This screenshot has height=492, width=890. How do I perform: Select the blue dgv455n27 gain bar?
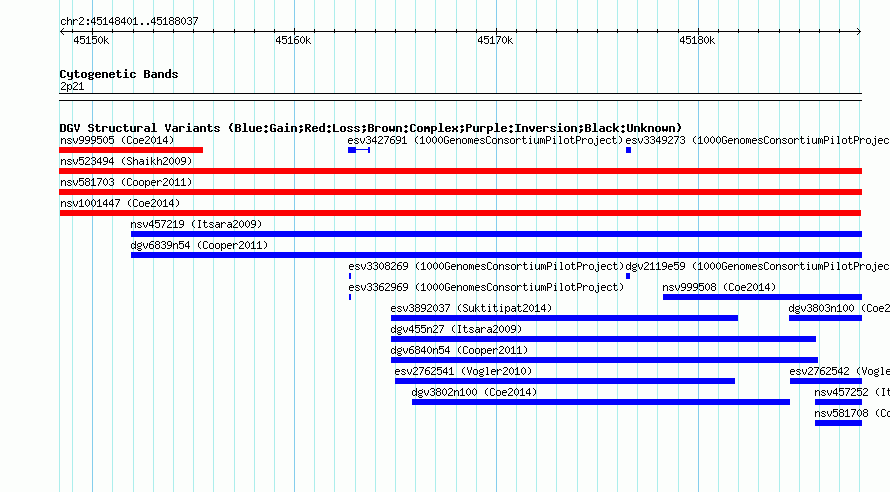pyautogui.click(x=603, y=339)
